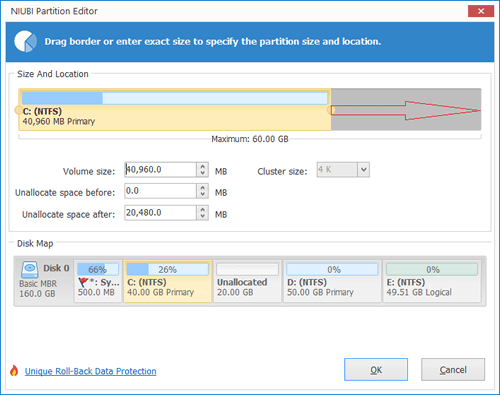Click the 0% usage bar of D: drive
This screenshot has width=500, height=395.
(x=332, y=269)
